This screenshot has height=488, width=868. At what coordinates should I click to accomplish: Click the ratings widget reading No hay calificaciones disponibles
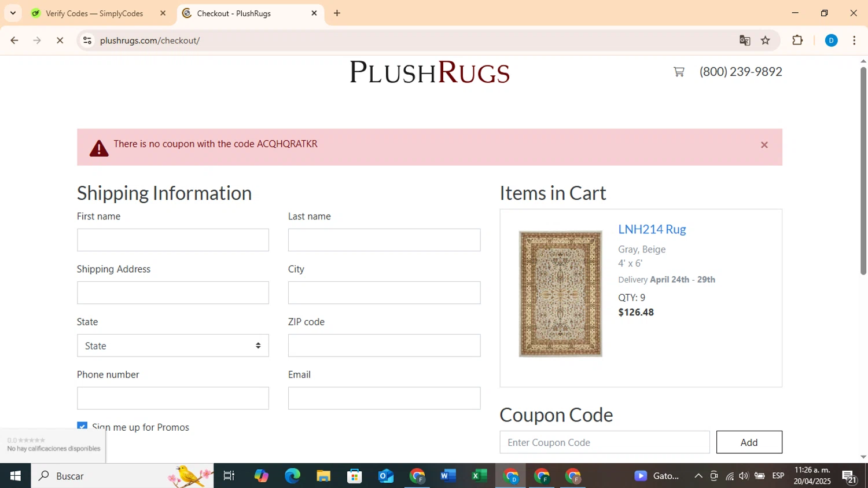53,445
